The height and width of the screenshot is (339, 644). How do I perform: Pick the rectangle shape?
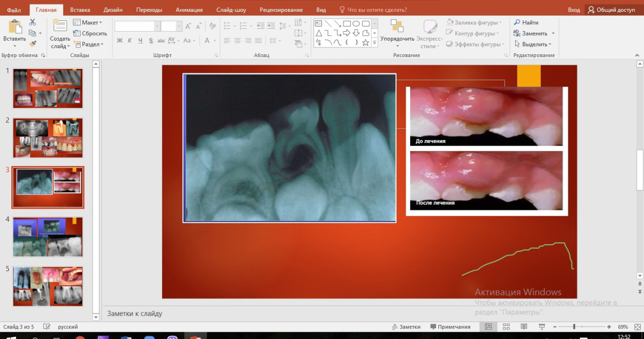coord(347,23)
